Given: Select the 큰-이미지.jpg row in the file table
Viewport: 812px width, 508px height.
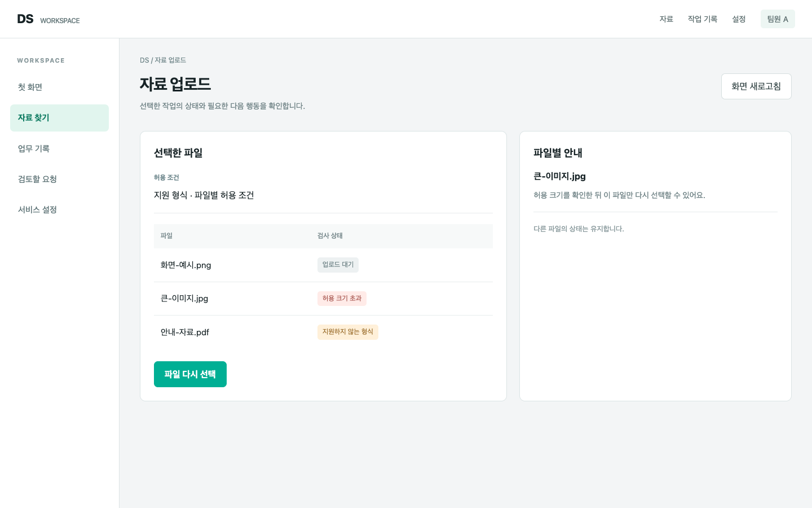Looking at the screenshot, I should 323,299.
